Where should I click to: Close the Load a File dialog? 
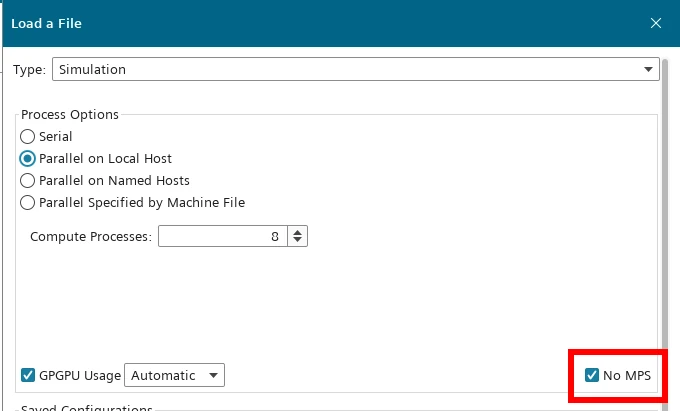coord(656,22)
